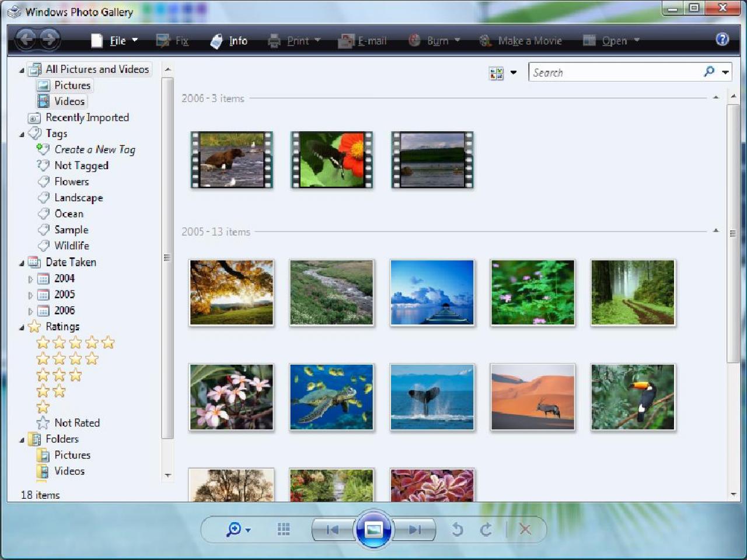Screen dimensions: 747x560
Task: Select the Videos folder under Folders
Action: (x=61, y=471)
